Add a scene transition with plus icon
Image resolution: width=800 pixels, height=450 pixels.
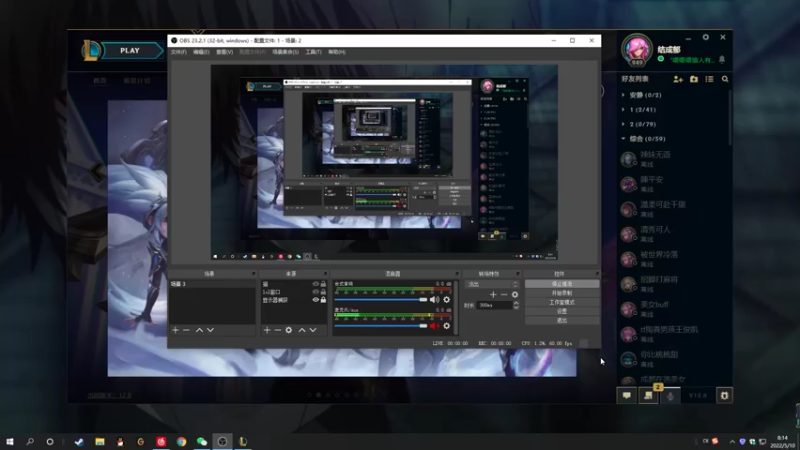493,294
